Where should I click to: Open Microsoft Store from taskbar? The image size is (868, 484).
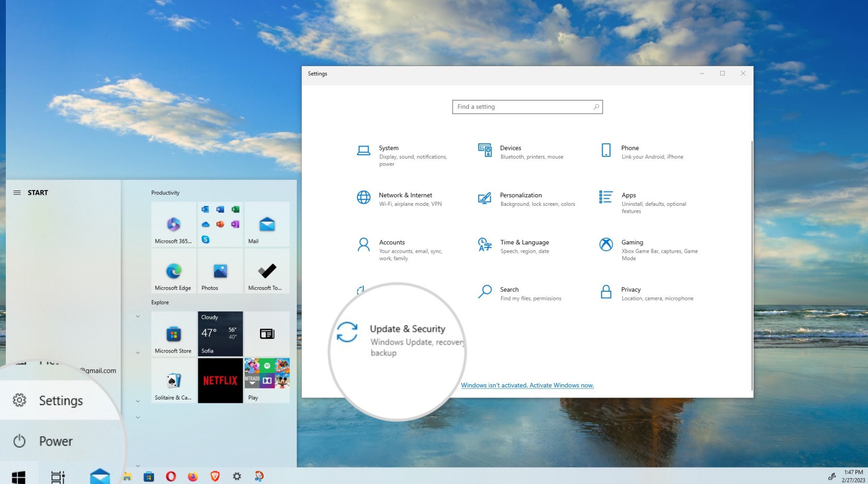[x=149, y=477]
